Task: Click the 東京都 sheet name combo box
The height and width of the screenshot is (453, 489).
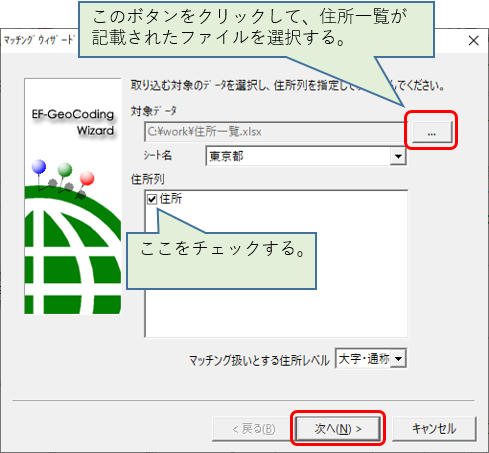Action: coord(306,156)
